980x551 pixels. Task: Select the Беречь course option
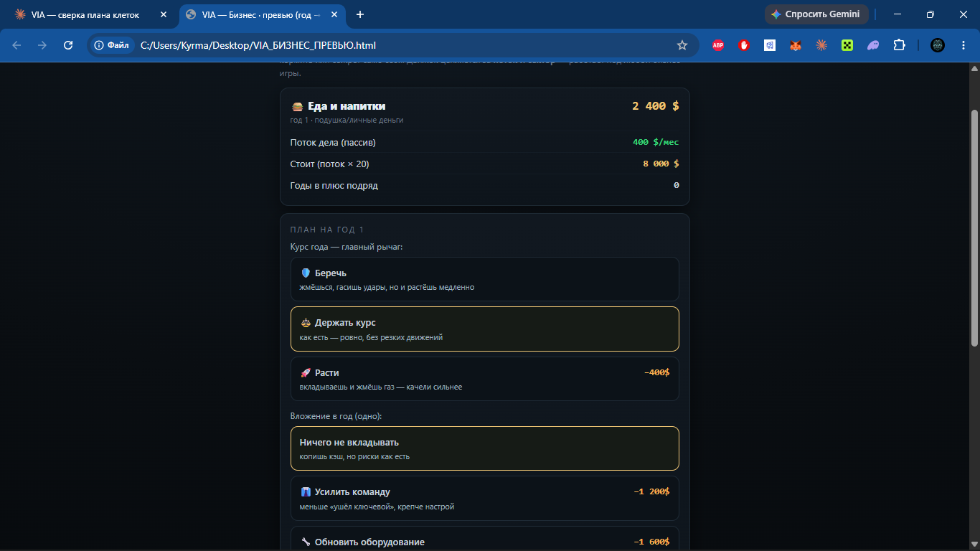pos(484,279)
